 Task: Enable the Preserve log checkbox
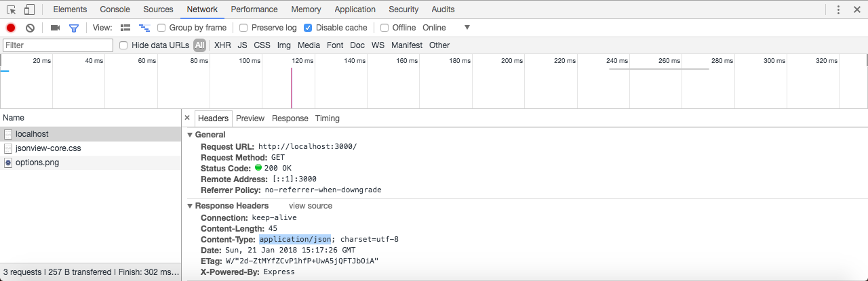click(243, 28)
